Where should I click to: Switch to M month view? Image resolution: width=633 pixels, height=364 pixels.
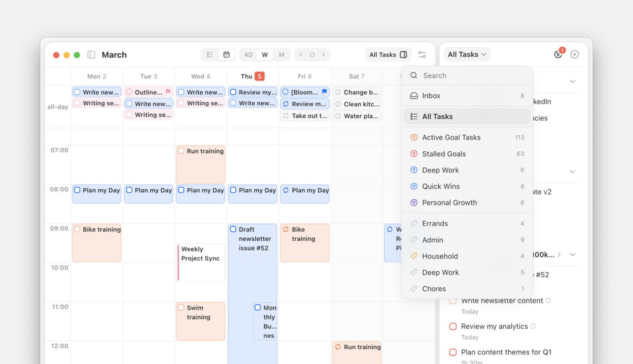click(x=281, y=55)
